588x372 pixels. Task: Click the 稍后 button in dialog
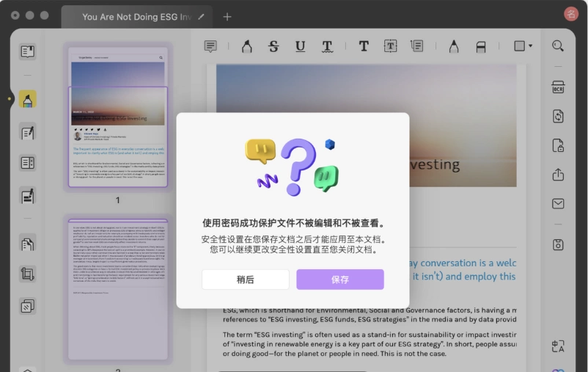point(246,280)
